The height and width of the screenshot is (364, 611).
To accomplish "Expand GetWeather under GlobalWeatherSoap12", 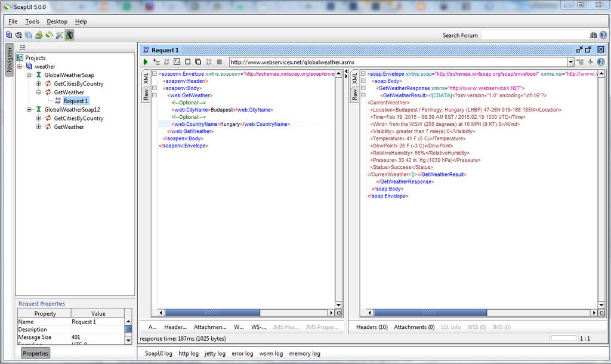I will [39, 127].
